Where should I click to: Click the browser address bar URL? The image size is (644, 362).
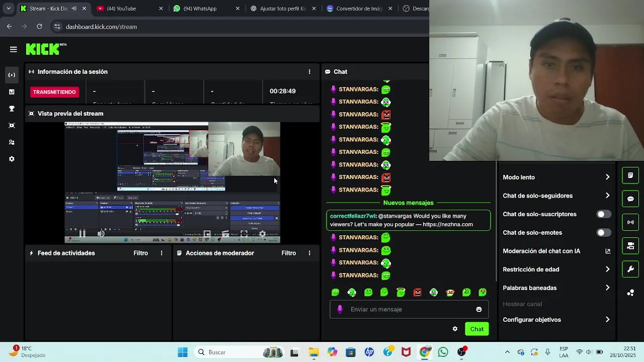(101, 27)
